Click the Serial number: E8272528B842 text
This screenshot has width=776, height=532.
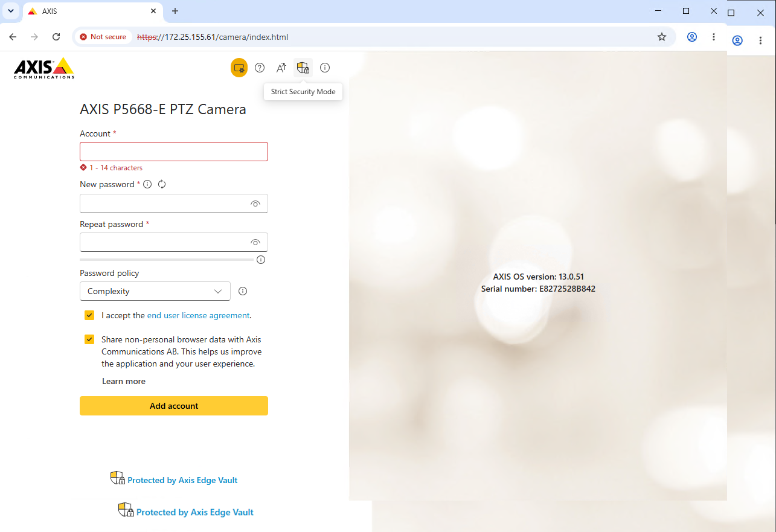[539, 289]
